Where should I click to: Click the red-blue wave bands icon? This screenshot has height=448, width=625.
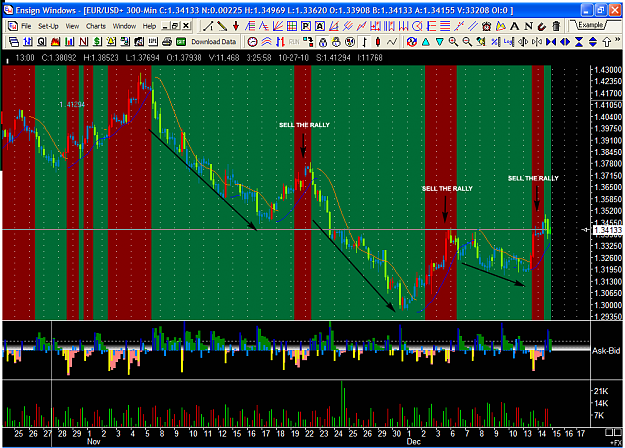(x=266, y=42)
